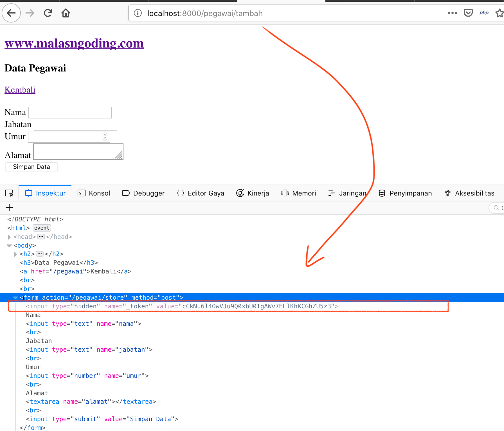Image resolution: width=504 pixels, height=431 pixels.
Task: Click the php badge in the address bar
Action: click(484, 13)
